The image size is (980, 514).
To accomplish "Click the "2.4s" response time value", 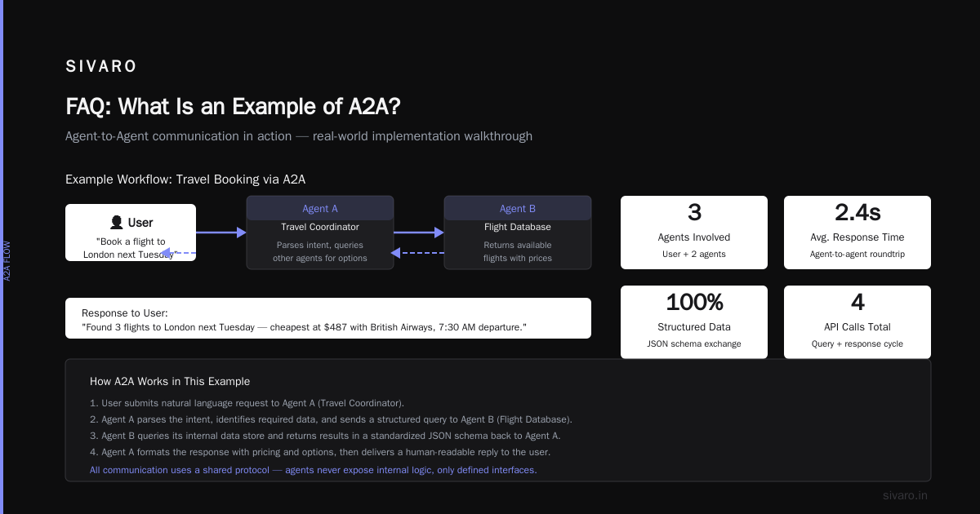I will (x=857, y=212).
